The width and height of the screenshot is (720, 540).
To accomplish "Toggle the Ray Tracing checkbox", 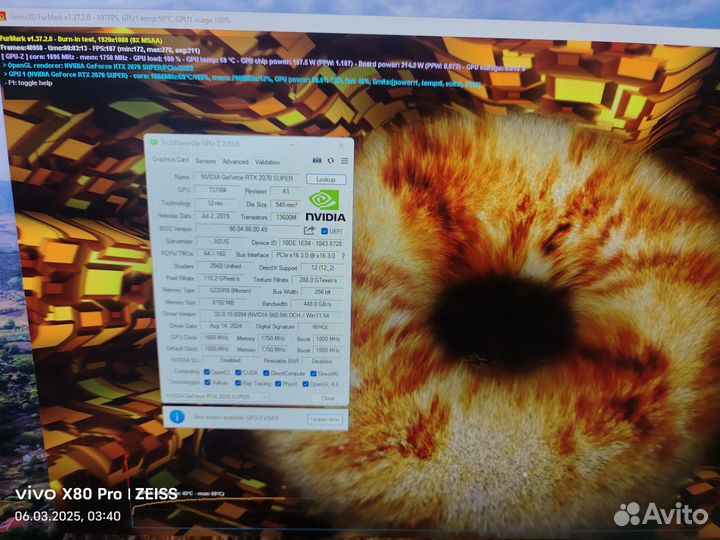I will coord(238,383).
